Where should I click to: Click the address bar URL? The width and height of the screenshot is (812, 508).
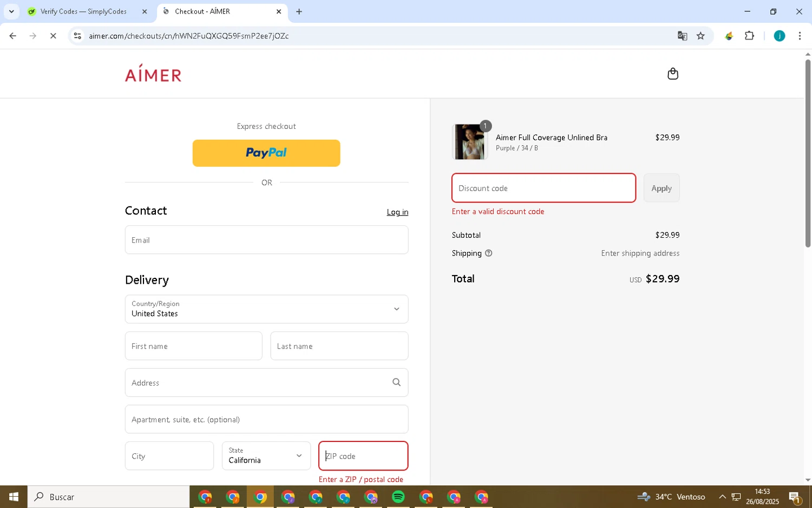tap(189, 36)
